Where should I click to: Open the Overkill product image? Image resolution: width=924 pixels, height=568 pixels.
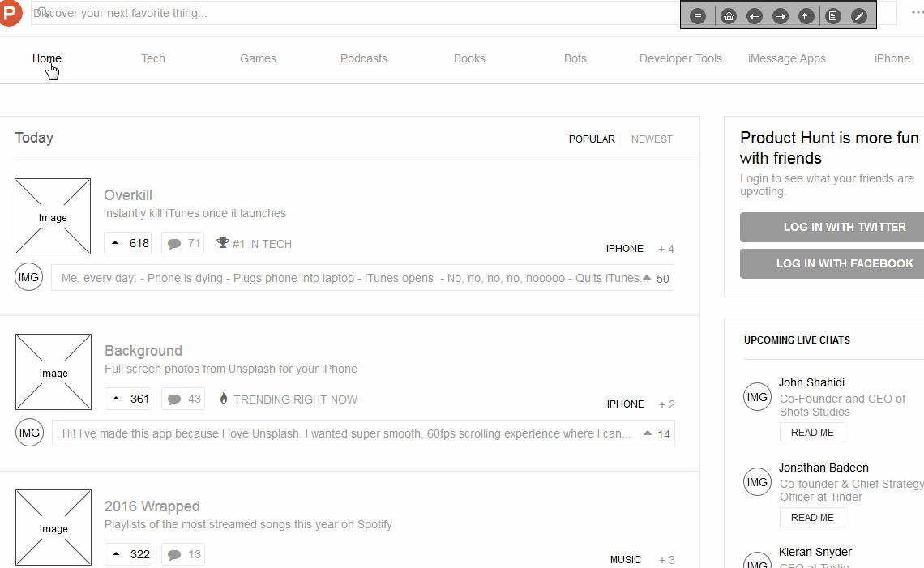[x=53, y=216]
